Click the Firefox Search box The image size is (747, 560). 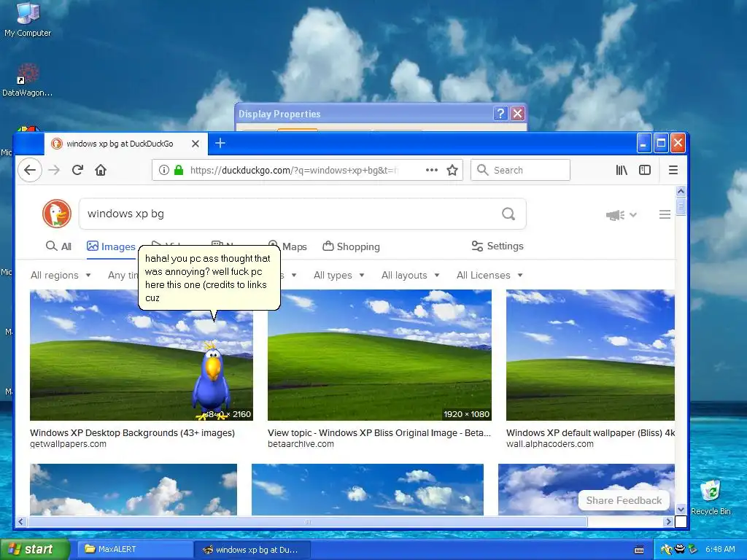(x=520, y=170)
